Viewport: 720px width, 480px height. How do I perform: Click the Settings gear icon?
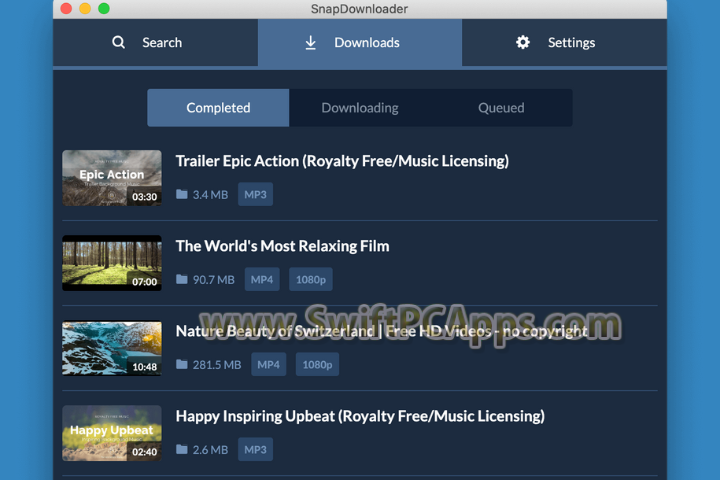[523, 42]
